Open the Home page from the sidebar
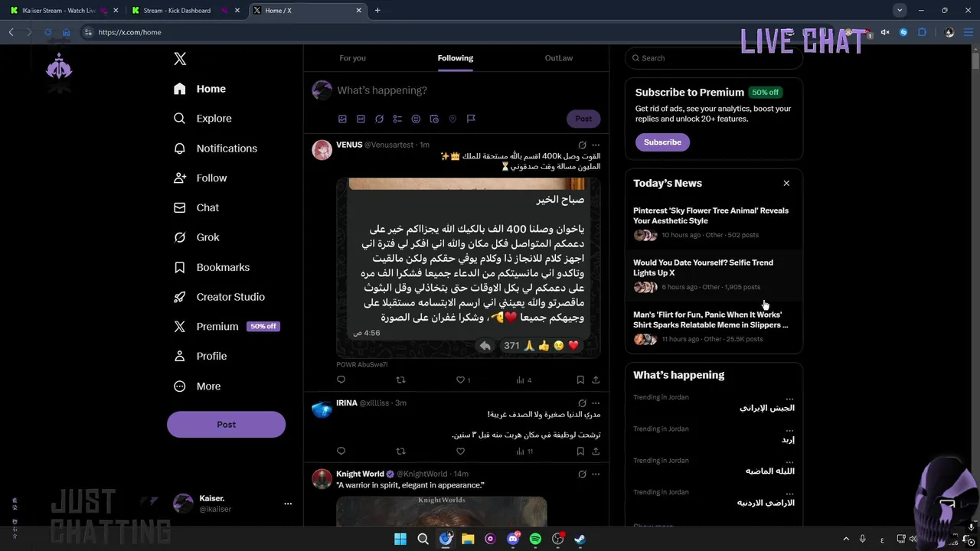Screen dimensions: 980x551 point(200,89)
